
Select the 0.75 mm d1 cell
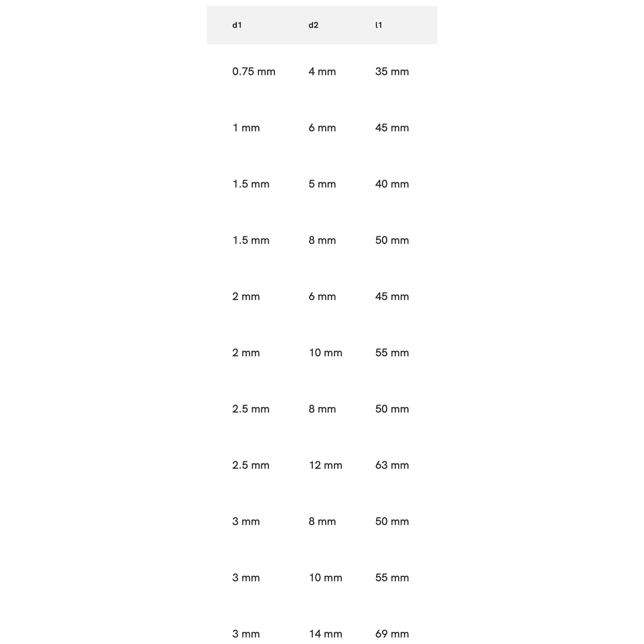coord(254,71)
